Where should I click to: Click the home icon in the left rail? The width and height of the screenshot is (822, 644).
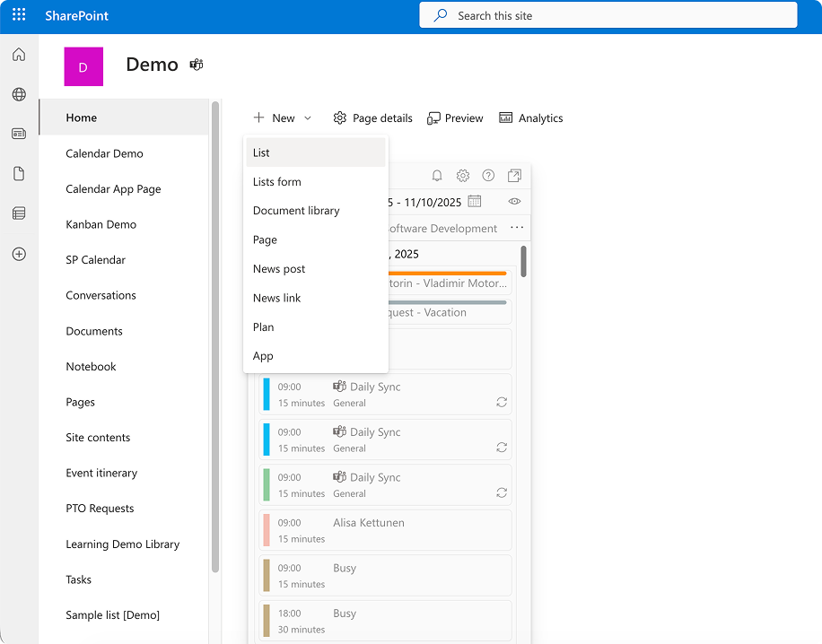click(x=18, y=54)
